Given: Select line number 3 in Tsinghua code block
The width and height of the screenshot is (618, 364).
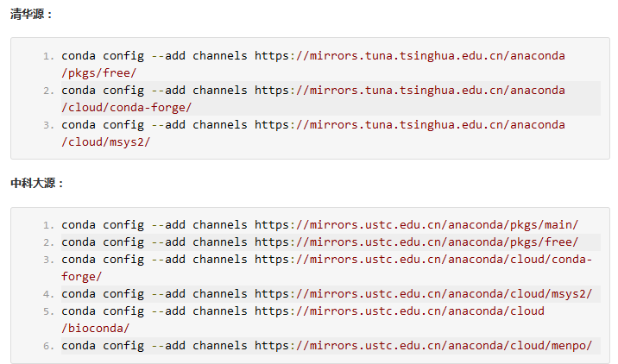Looking at the screenshot, I should pyautogui.click(x=48, y=125).
